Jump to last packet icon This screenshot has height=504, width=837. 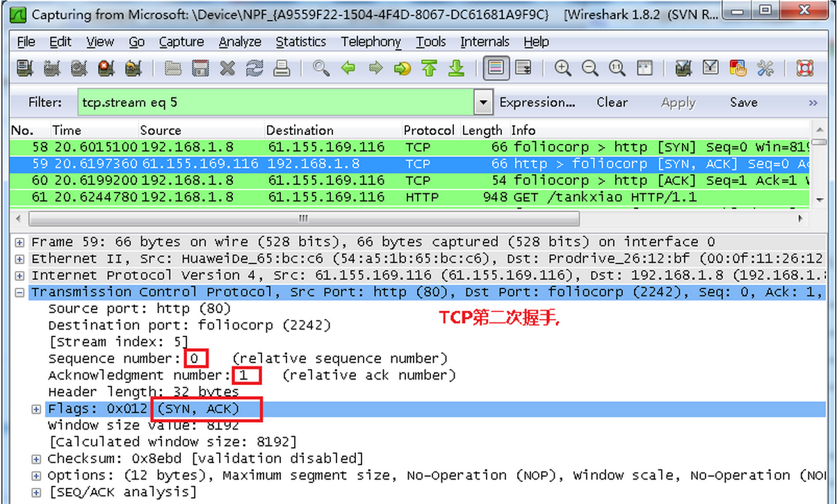pyautogui.click(x=456, y=68)
